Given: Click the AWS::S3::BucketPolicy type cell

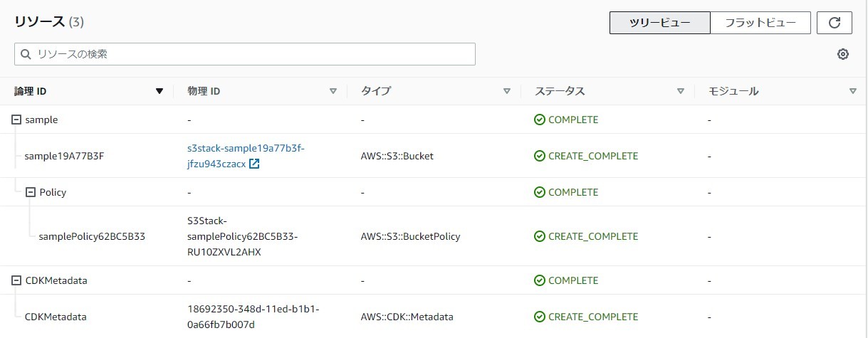Looking at the screenshot, I should click(x=411, y=236).
